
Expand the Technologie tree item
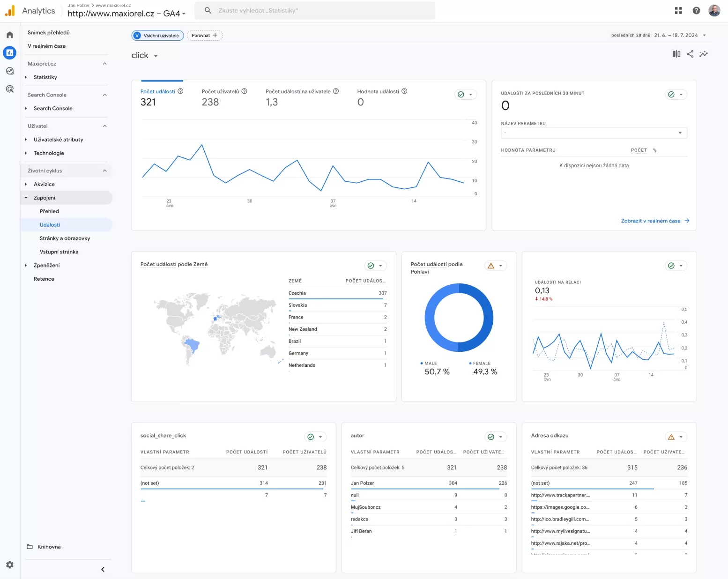coord(26,153)
